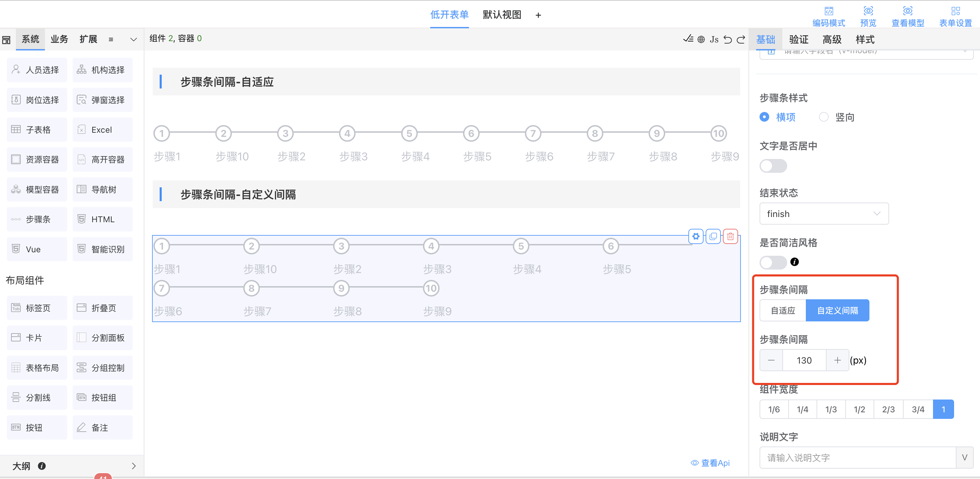
Task: Click the globe language icon
Action: click(x=701, y=39)
